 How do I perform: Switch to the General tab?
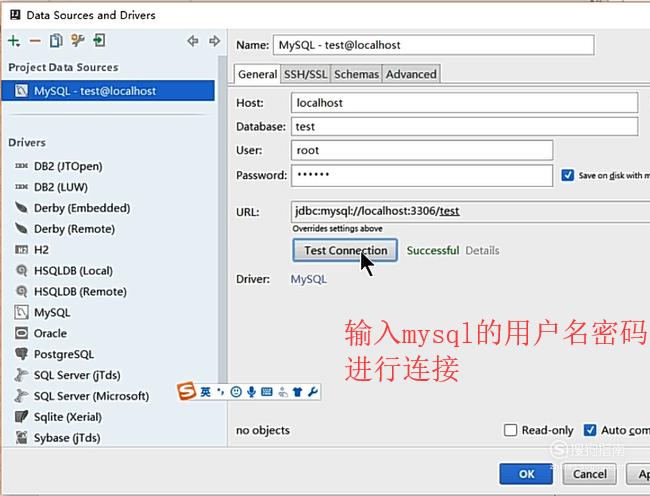tap(257, 74)
